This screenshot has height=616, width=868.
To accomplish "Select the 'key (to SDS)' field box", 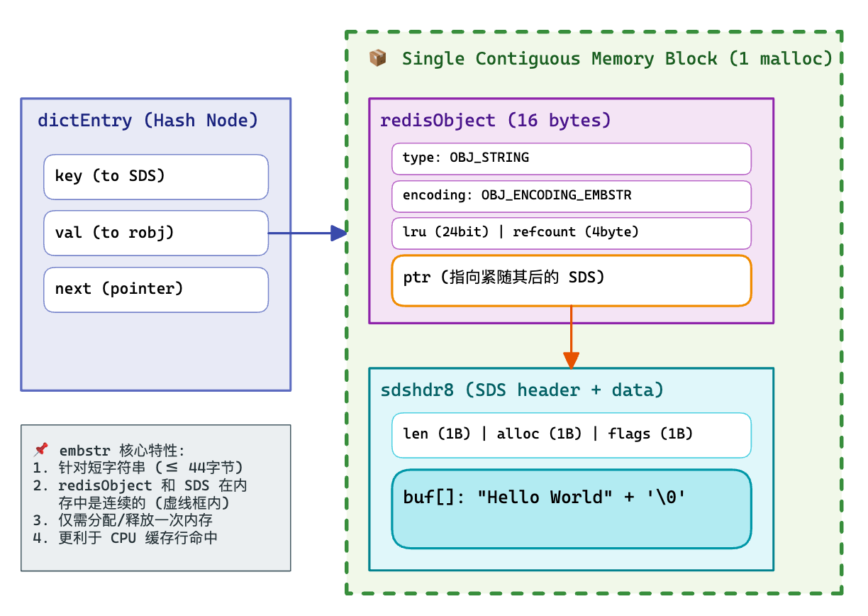I will [156, 177].
